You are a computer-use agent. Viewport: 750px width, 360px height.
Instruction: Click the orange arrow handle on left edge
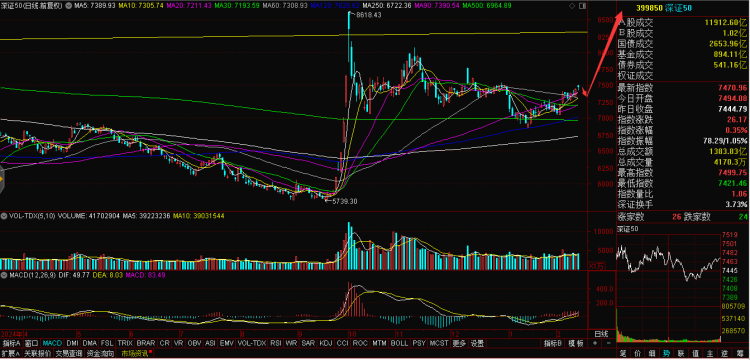tap(1, 179)
